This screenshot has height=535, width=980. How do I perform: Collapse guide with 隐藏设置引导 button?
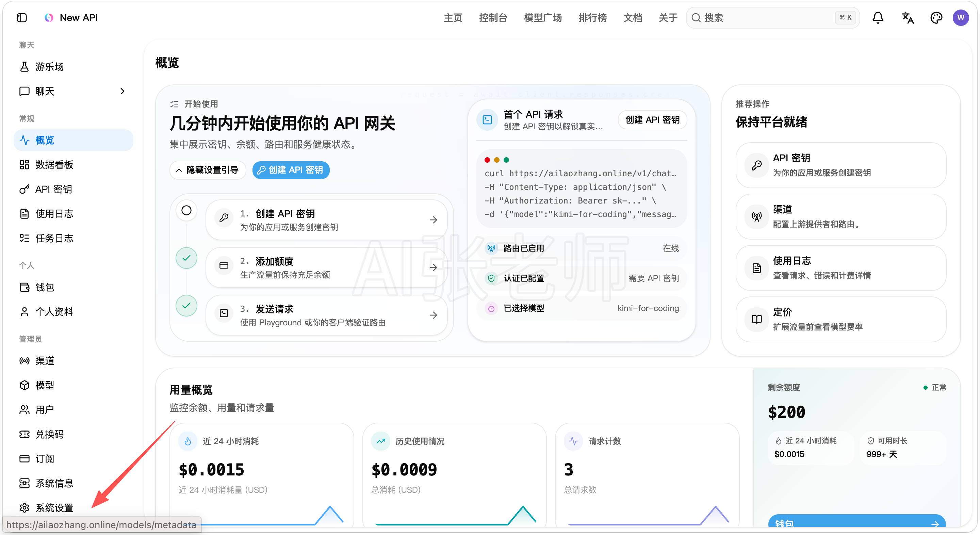point(208,170)
